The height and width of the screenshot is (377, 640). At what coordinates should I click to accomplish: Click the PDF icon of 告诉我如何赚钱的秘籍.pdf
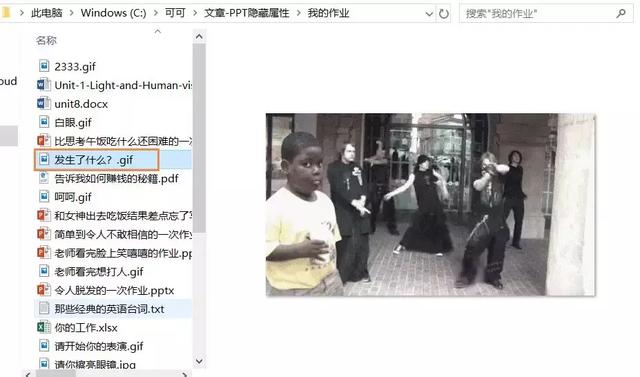(44, 178)
